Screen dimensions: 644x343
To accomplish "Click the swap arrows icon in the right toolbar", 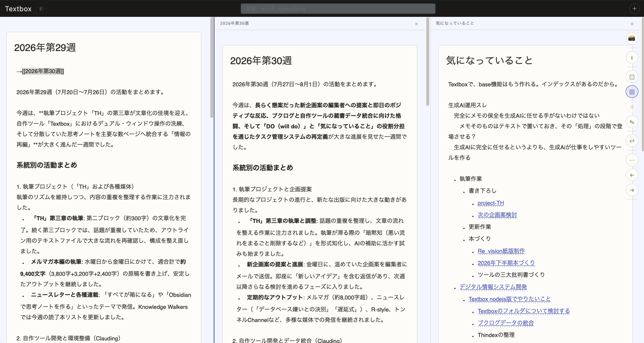I will [632, 141].
